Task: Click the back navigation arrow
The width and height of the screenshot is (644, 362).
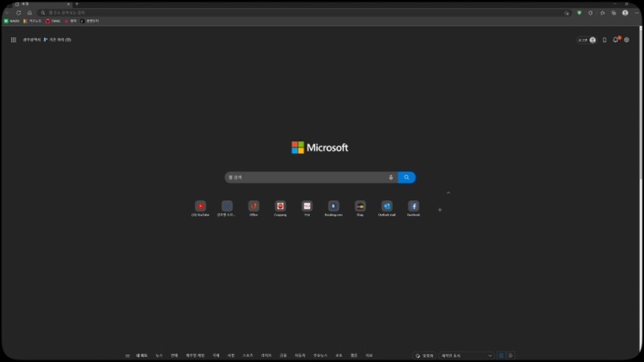Action: click(7, 13)
